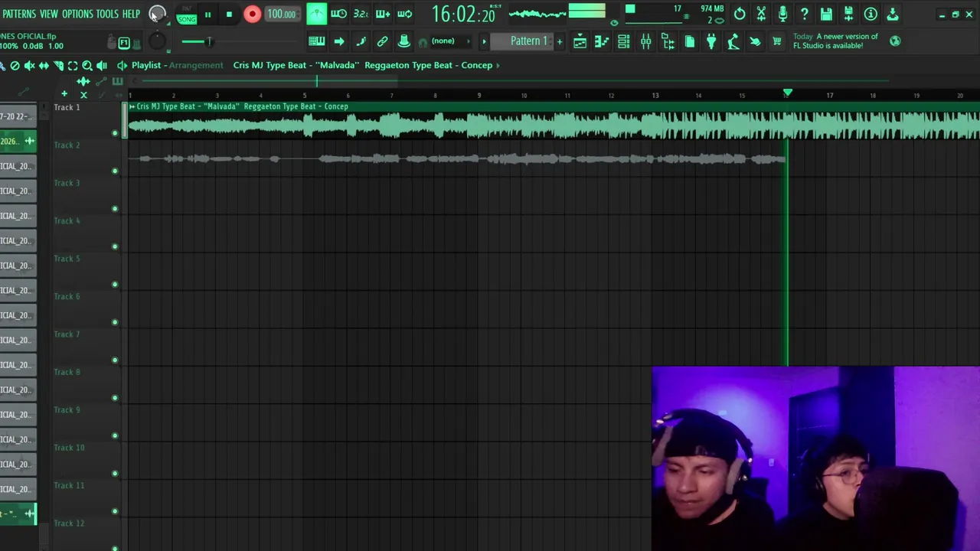This screenshot has width=980, height=551.
Task: Mute Track 1 with its green dot
Action: (x=115, y=133)
